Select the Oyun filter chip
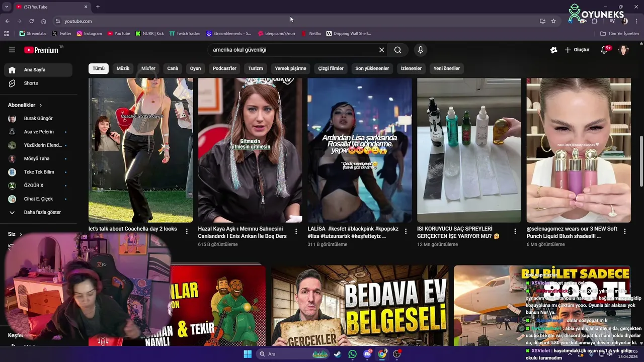Image resolution: width=644 pixels, height=362 pixels. 195,68
